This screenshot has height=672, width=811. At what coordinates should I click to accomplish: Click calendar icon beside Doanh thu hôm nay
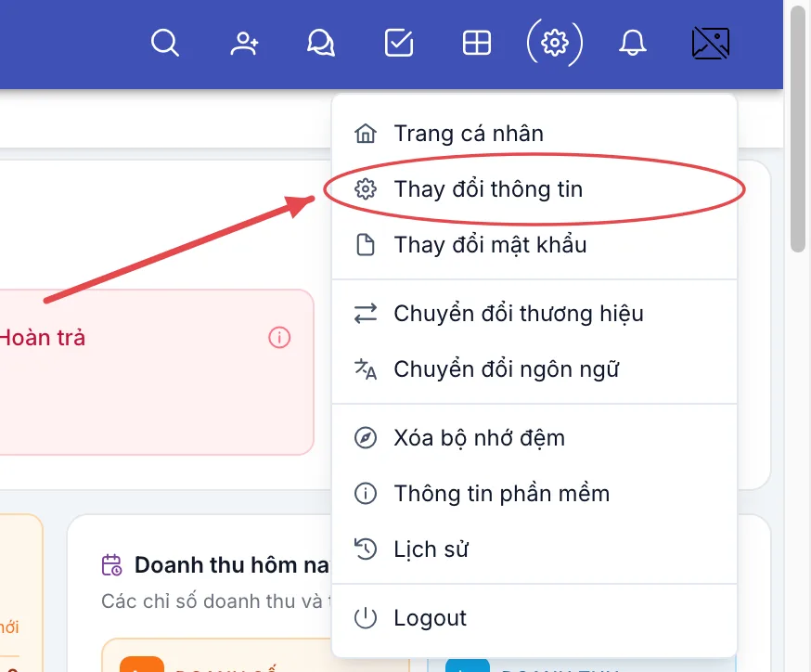click(x=111, y=565)
